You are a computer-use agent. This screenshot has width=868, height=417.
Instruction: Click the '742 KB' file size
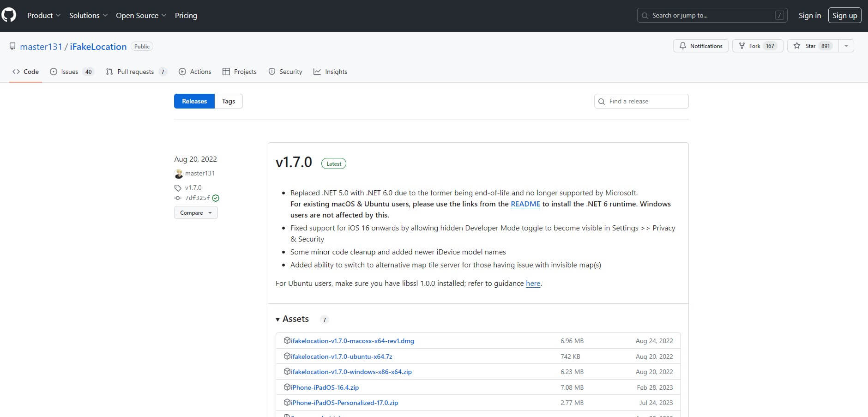pyautogui.click(x=570, y=357)
